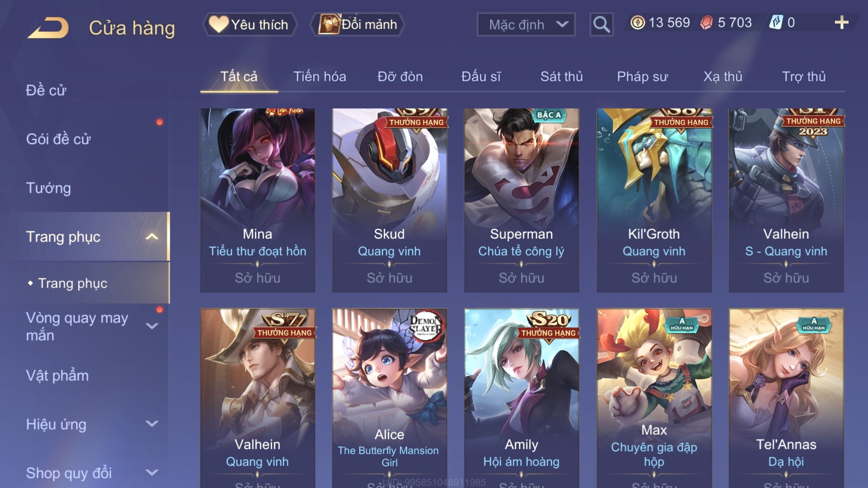Tap the gold coin currency icon
Viewport: 868px width, 488px height.
[x=637, y=23]
